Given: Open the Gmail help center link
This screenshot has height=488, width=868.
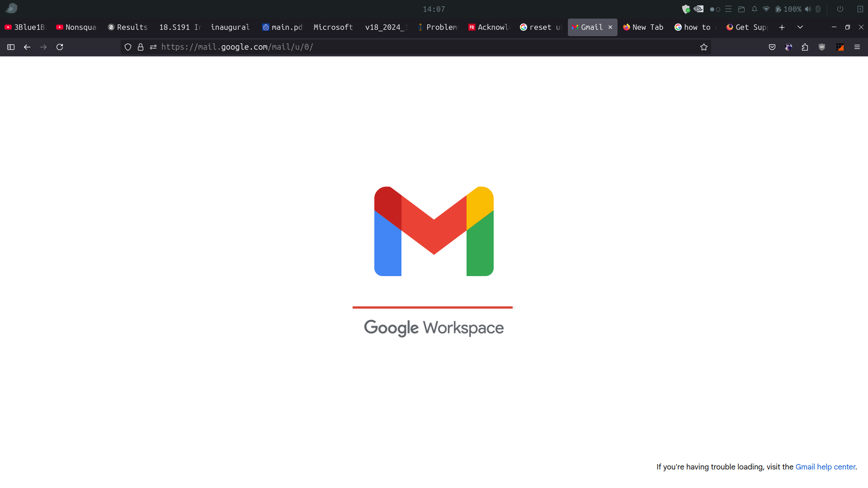Looking at the screenshot, I should pyautogui.click(x=826, y=467).
